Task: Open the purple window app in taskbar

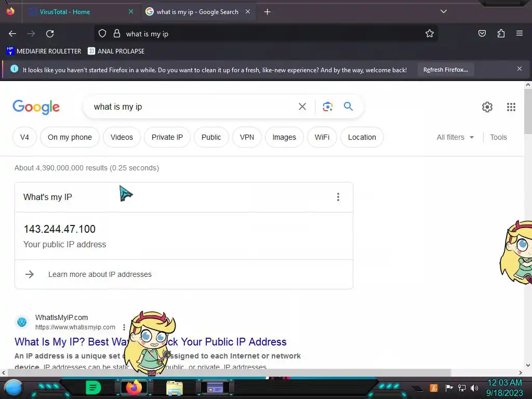Action: click(215, 388)
